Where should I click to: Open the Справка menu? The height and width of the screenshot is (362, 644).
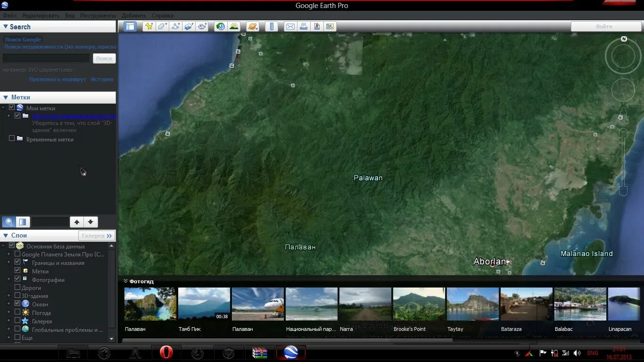[163, 16]
